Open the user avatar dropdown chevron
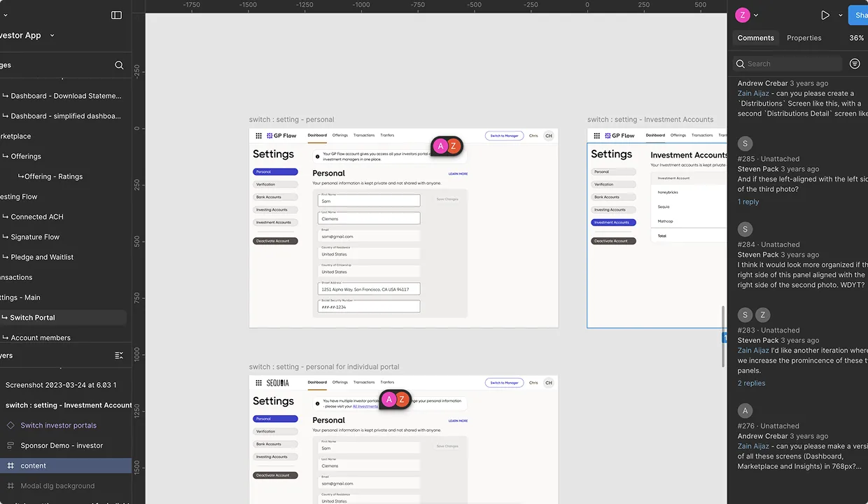Image resolution: width=868 pixels, height=504 pixels. 756,15
